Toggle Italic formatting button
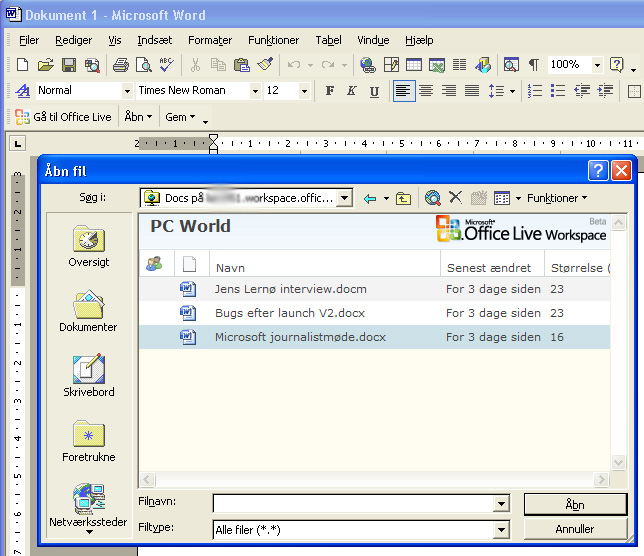The height and width of the screenshot is (556, 644). (352, 91)
